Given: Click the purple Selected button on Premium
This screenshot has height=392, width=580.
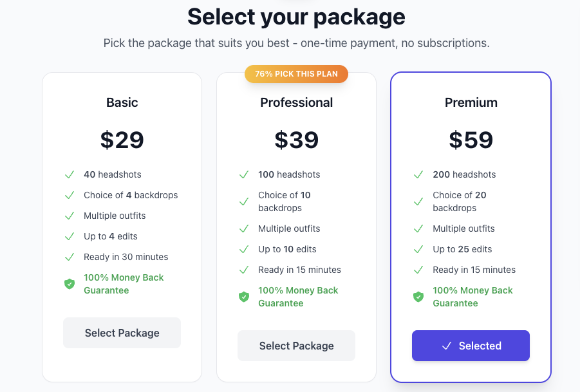Looking at the screenshot, I should tap(471, 346).
